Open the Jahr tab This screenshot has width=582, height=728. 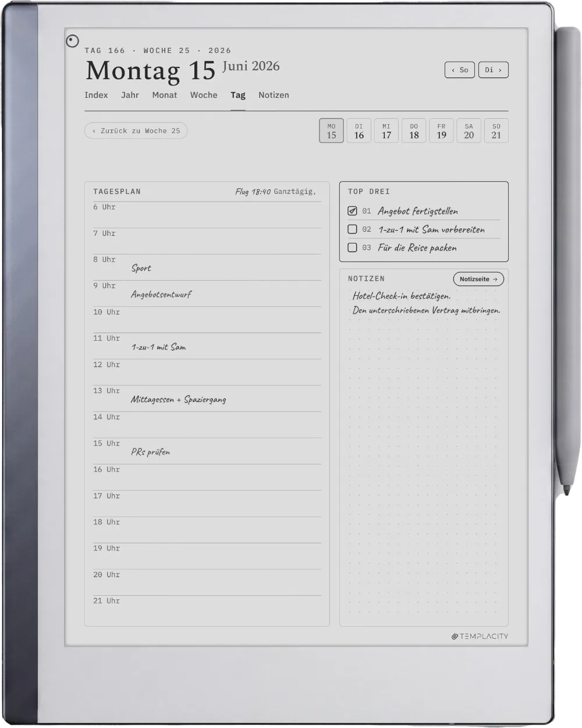[130, 95]
